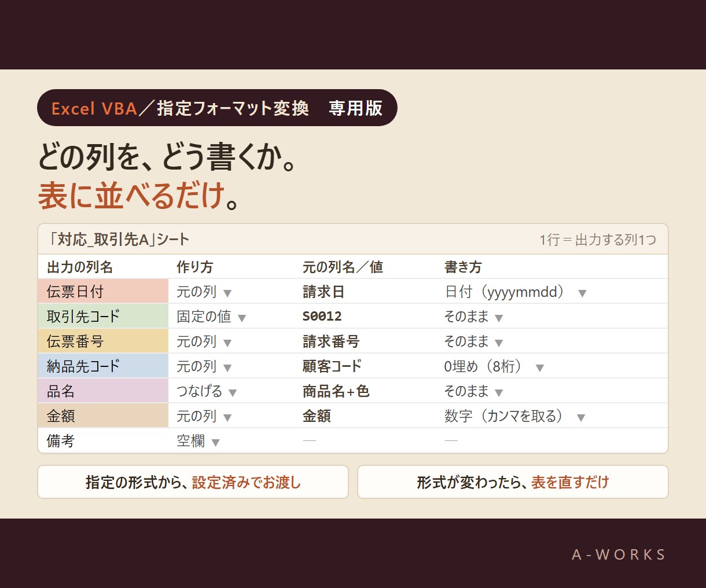Click the 表を直すだけ button
The height and width of the screenshot is (588, 706).
(x=513, y=482)
